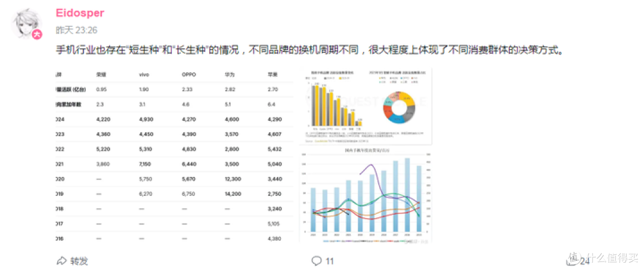
Task: Click the value 2.70 in the table
Action: [x=273, y=89]
